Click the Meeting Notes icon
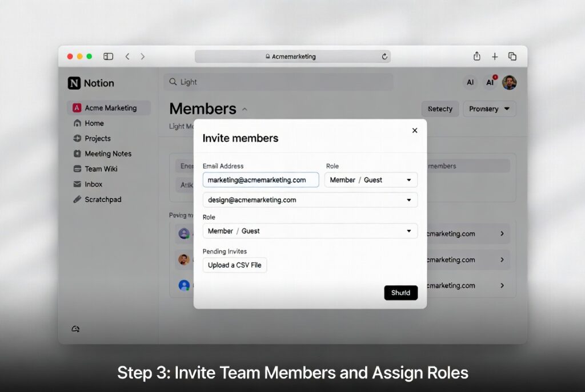The height and width of the screenshot is (392, 585). pos(77,153)
